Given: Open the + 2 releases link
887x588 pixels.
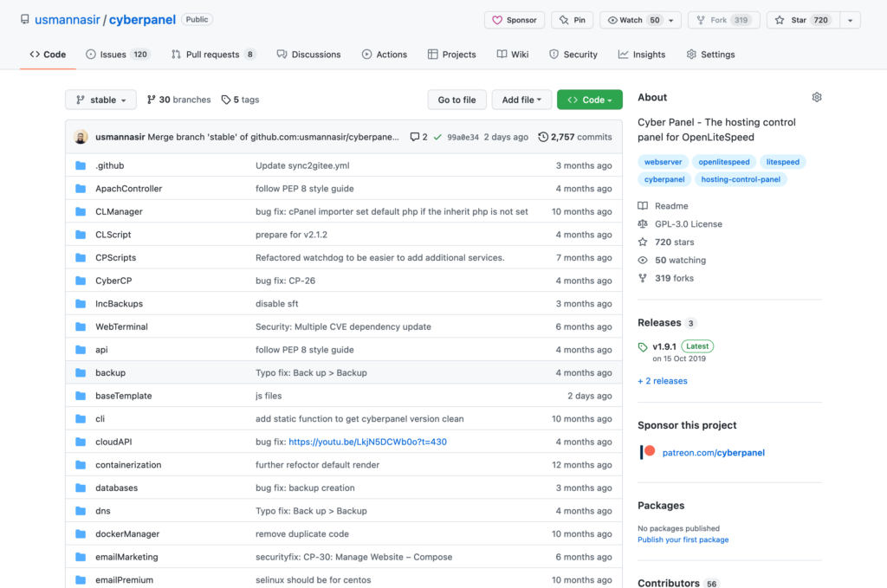Looking at the screenshot, I should click(x=662, y=380).
